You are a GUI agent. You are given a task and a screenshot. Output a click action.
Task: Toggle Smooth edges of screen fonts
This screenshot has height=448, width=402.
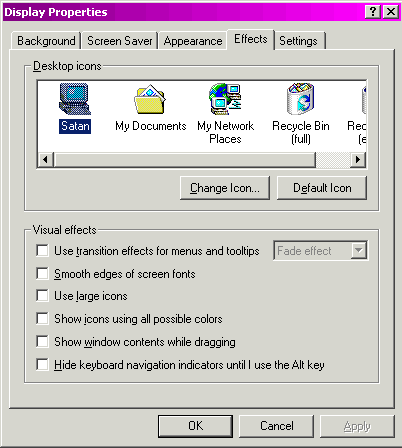(42, 274)
